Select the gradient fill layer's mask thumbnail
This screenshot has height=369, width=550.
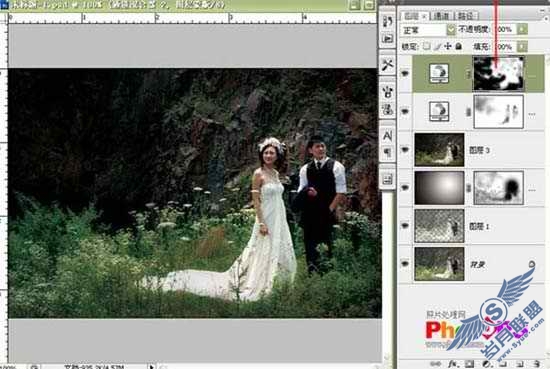tap(498, 188)
